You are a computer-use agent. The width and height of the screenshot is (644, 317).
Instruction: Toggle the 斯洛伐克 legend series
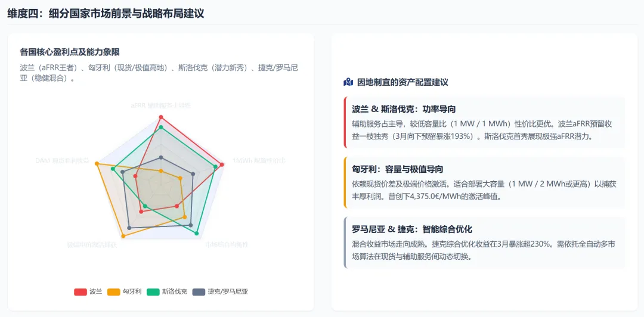(x=168, y=292)
